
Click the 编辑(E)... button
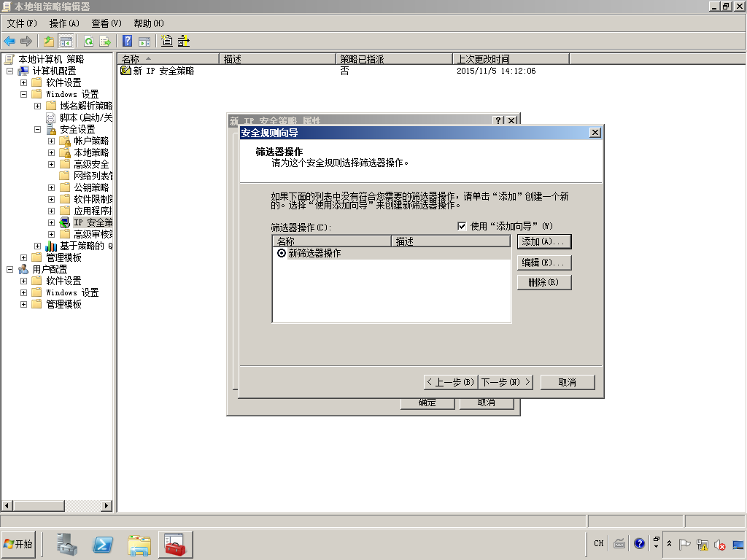point(544,262)
